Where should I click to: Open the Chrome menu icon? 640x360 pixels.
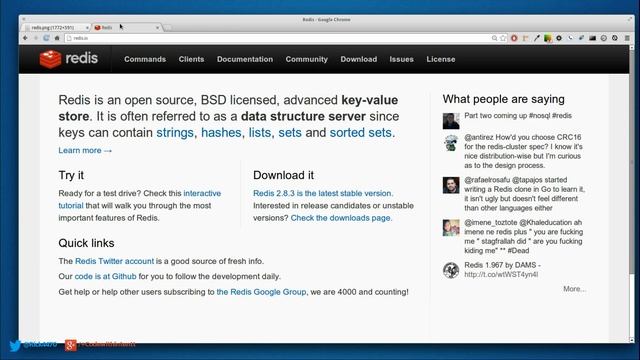coord(627,38)
